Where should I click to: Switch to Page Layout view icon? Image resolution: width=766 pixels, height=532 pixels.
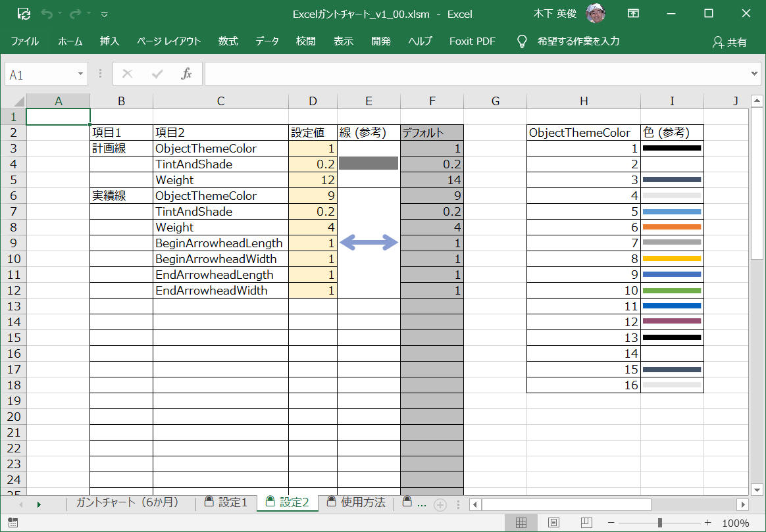(x=553, y=523)
